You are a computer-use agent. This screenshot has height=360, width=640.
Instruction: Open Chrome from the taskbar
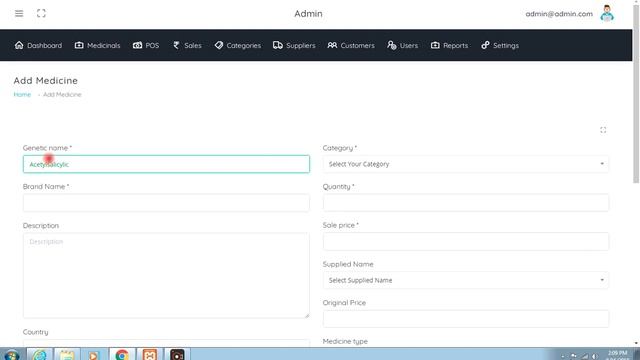click(122, 355)
